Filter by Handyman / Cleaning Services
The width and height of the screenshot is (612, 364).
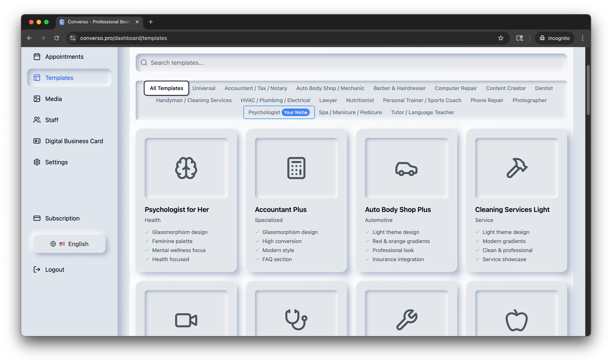click(194, 100)
